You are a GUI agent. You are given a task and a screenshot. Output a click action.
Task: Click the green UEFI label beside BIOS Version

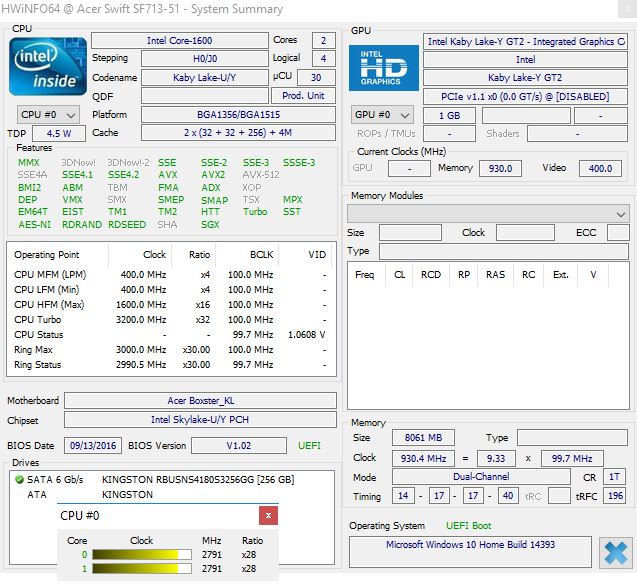[309, 445]
